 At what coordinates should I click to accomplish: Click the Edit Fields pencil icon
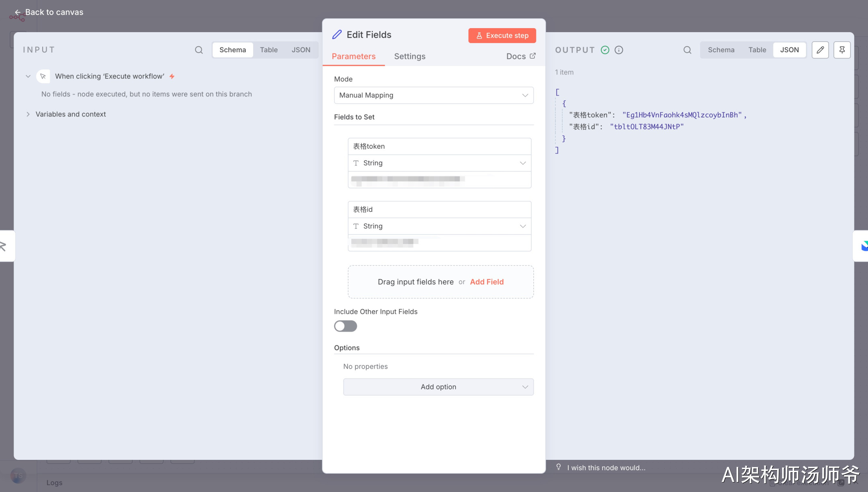(337, 35)
